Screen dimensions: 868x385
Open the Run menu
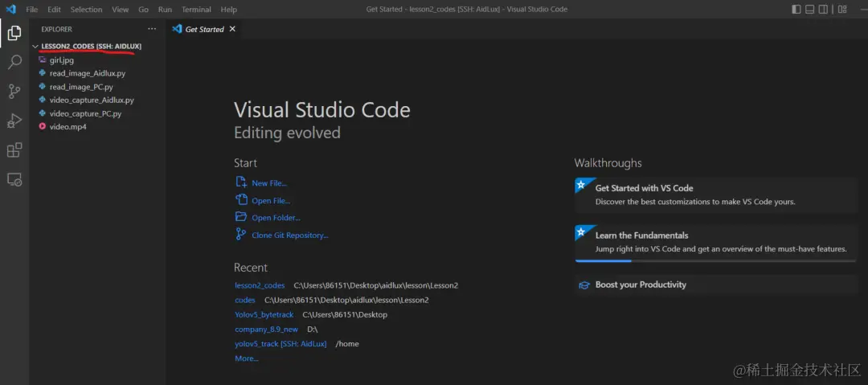point(165,10)
